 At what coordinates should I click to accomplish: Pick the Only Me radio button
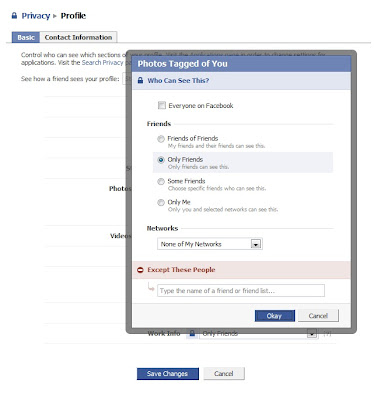pyautogui.click(x=161, y=202)
